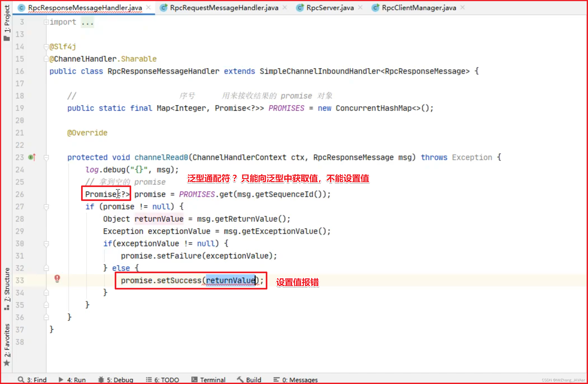This screenshot has height=384, width=588.
Task: Click the highlighted returnValue argument
Action: tap(231, 280)
